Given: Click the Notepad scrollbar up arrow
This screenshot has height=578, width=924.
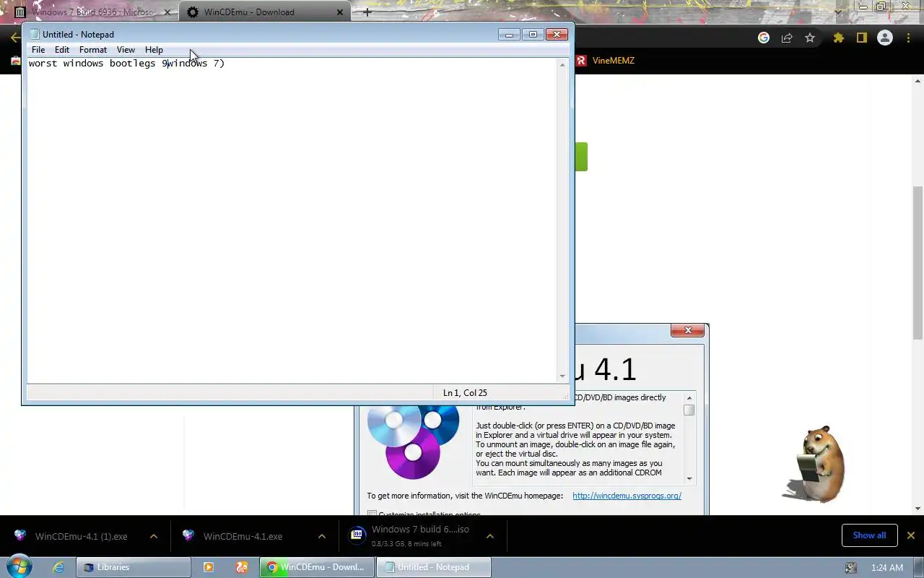Looking at the screenshot, I should pos(562,65).
